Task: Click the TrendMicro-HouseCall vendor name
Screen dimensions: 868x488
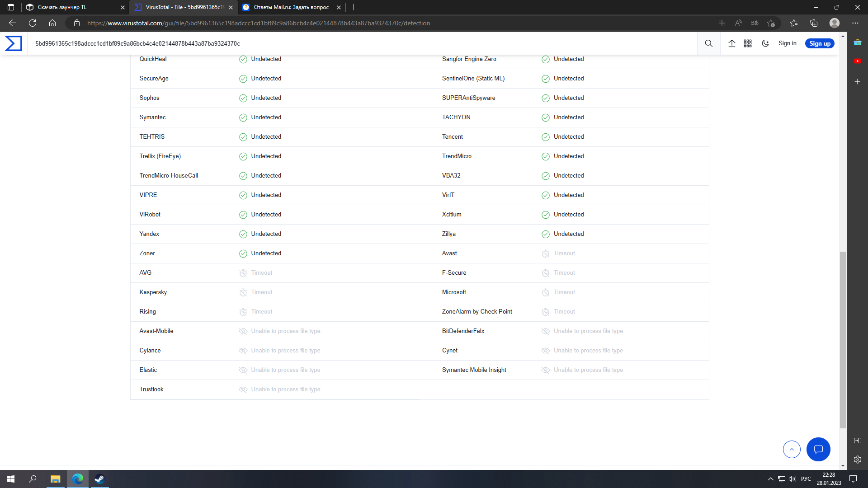Action: (x=169, y=176)
